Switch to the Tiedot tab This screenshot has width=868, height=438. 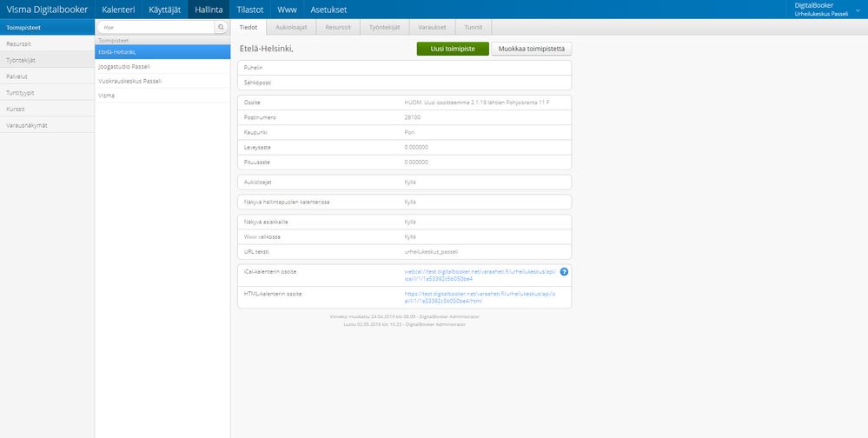point(248,27)
